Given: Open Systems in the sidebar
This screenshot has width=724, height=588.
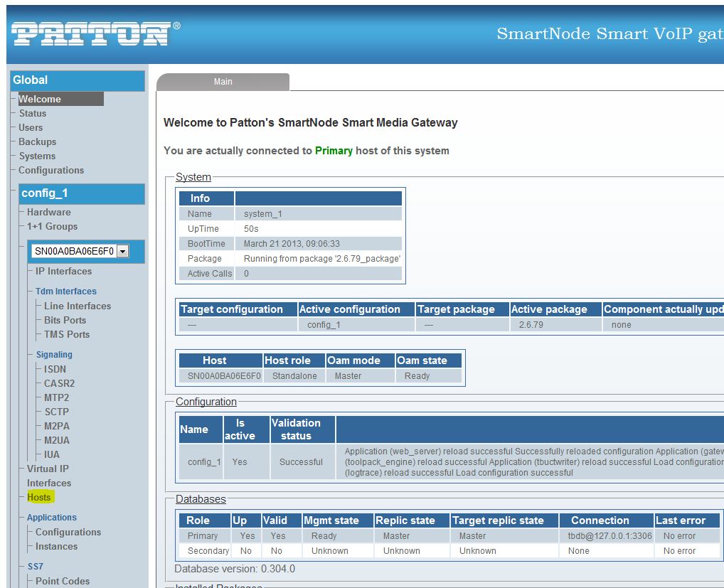Looking at the screenshot, I should 37,156.
